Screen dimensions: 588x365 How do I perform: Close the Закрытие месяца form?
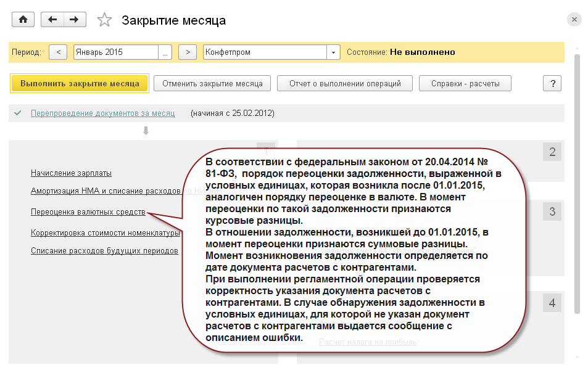pyautogui.click(x=574, y=19)
